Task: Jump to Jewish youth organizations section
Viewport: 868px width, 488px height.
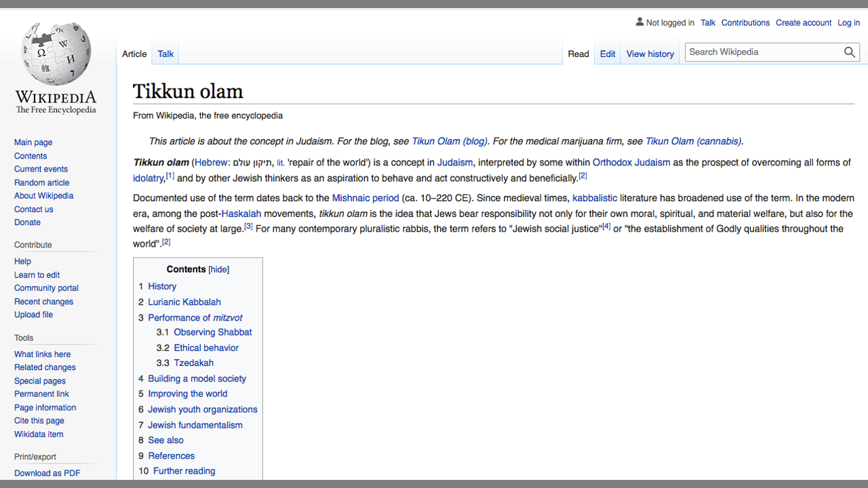Action: (x=202, y=409)
